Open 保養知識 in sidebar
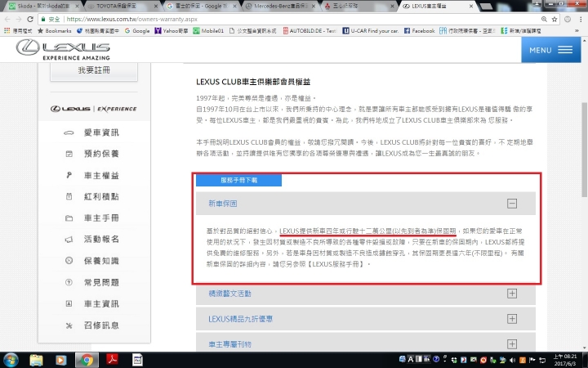 click(101, 261)
